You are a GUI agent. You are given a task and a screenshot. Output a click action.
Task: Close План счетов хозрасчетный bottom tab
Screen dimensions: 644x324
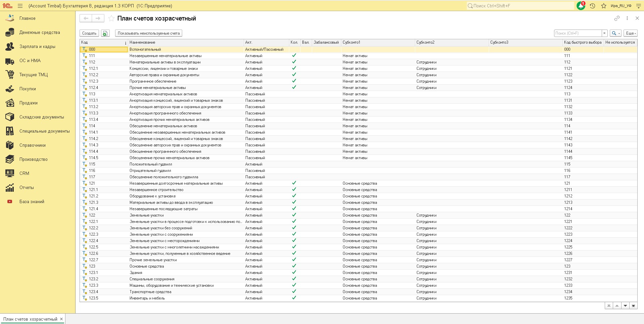coord(61,319)
